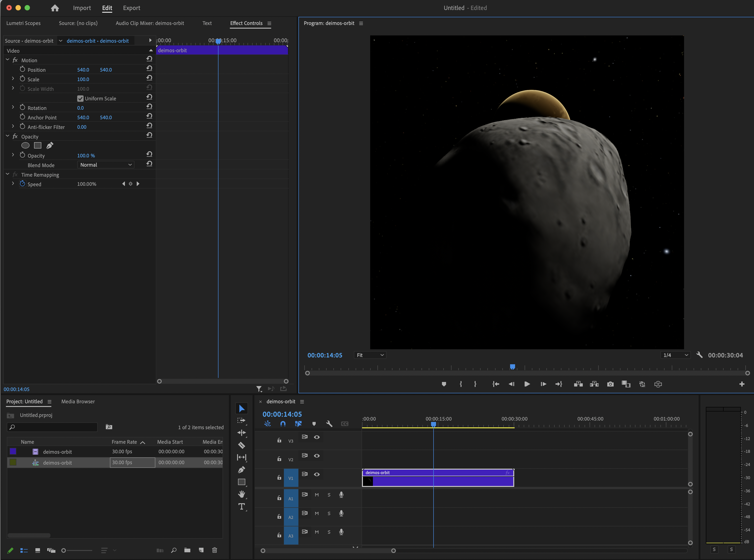Click the purple label swatch for deimos-orbit

(13, 451)
